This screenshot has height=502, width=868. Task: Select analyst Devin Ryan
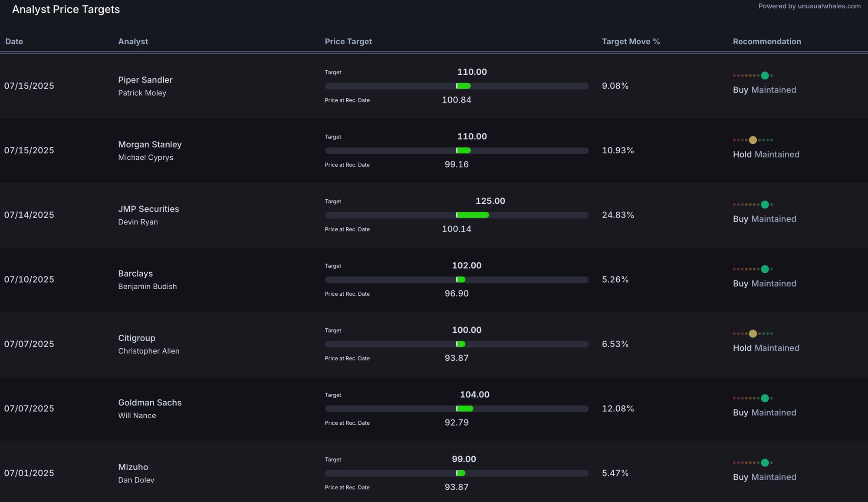click(138, 222)
